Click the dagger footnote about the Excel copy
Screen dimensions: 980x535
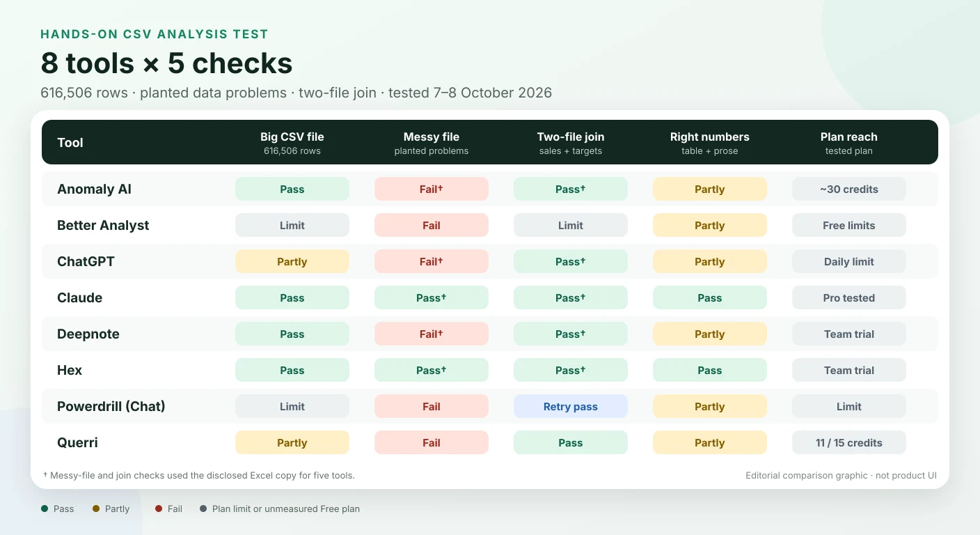tap(199, 475)
